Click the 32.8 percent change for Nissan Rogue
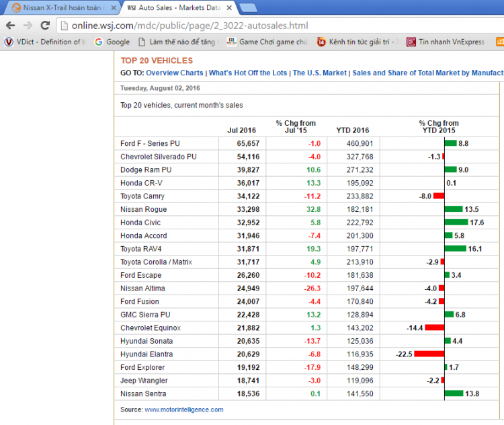Screen dimensions: 504x425 (x=313, y=209)
